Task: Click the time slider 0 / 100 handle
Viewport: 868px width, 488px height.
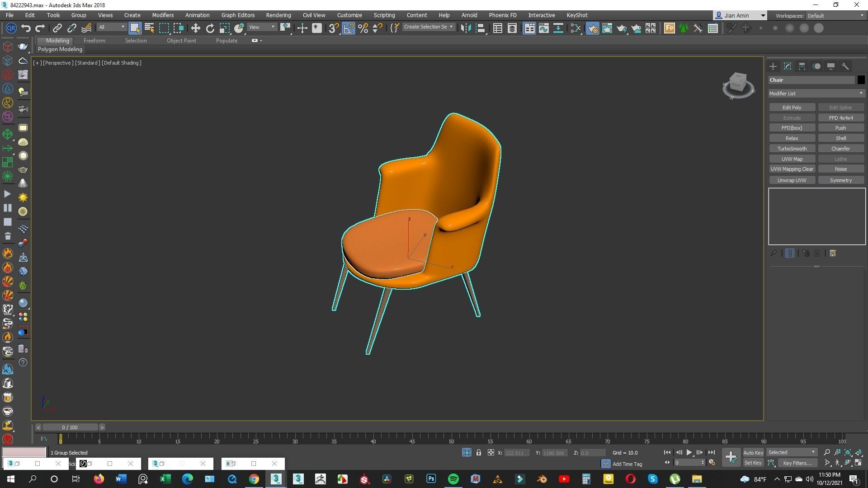Action: pyautogui.click(x=70, y=427)
